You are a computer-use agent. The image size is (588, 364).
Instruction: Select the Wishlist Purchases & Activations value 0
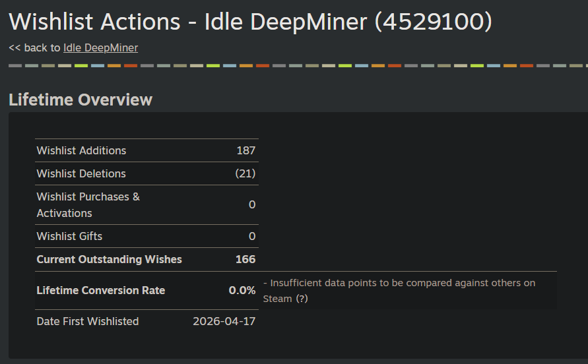(252, 204)
